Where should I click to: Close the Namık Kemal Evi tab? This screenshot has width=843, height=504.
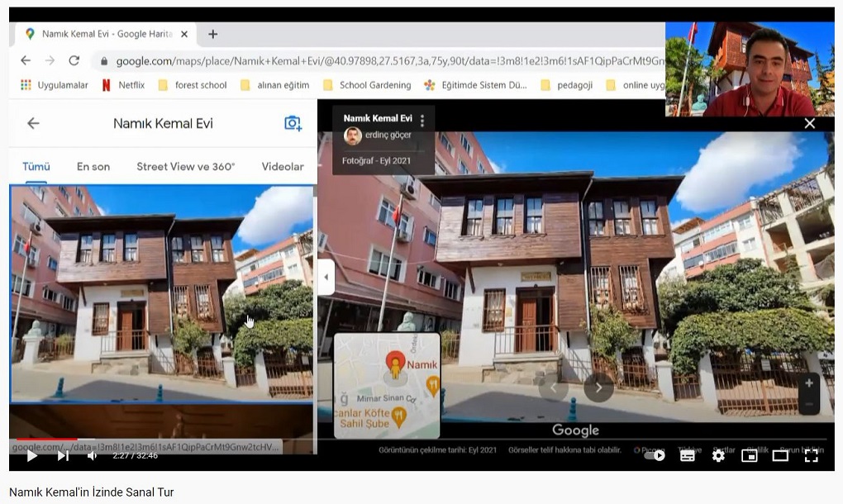(x=184, y=34)
